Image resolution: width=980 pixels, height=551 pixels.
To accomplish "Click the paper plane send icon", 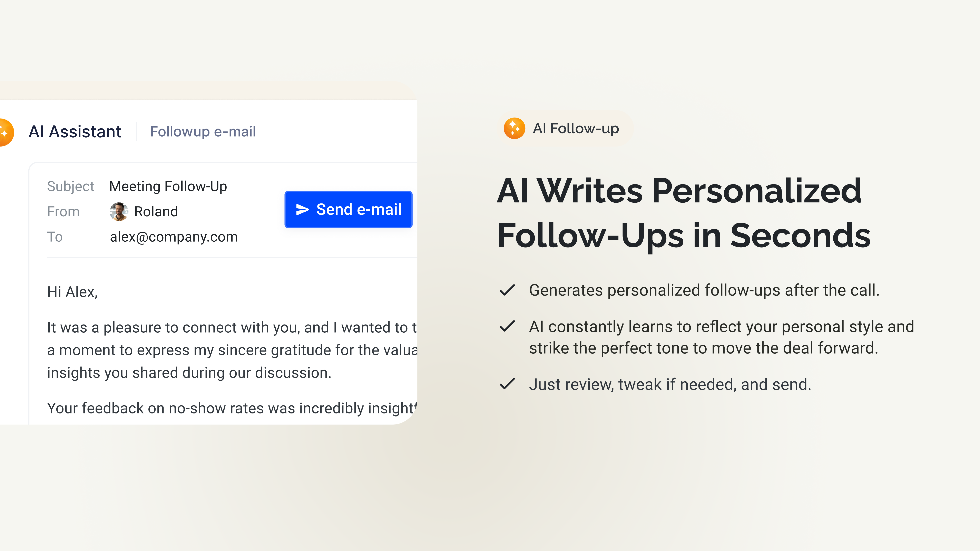I will coord(302,210).
